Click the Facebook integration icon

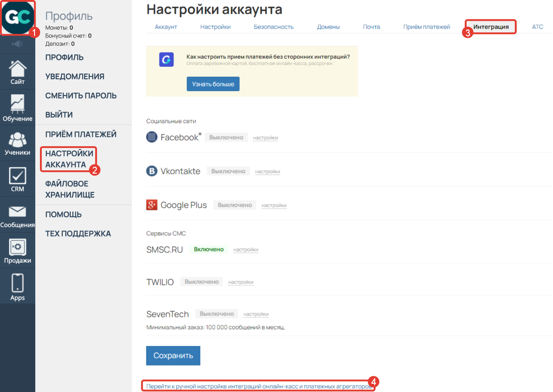click(x=152, y=137)
